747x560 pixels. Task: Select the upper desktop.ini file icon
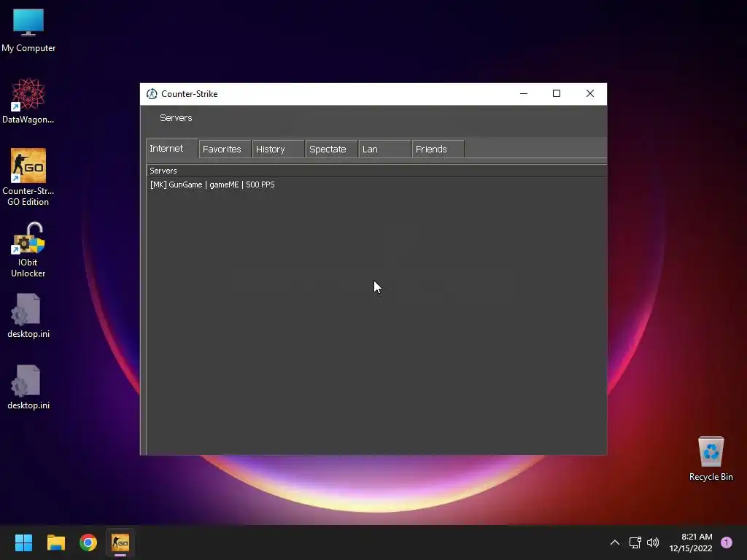tap(28, 315)
